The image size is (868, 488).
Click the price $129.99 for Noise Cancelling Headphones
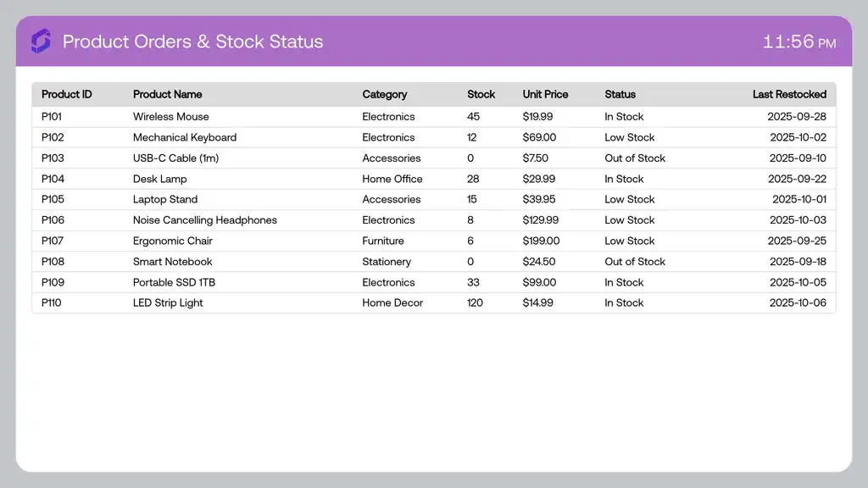[536, 220]
